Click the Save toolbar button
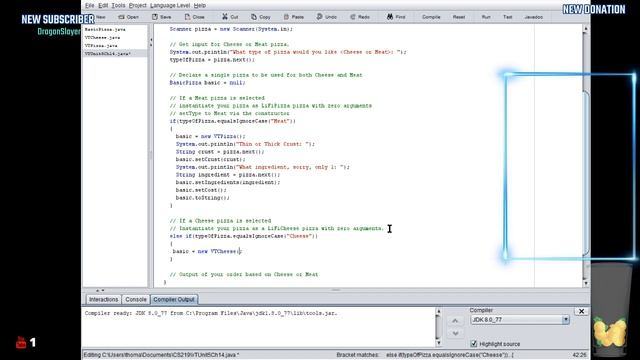Image resolution: width=640 pixels, height=360 pixels. tap(162, 17)
